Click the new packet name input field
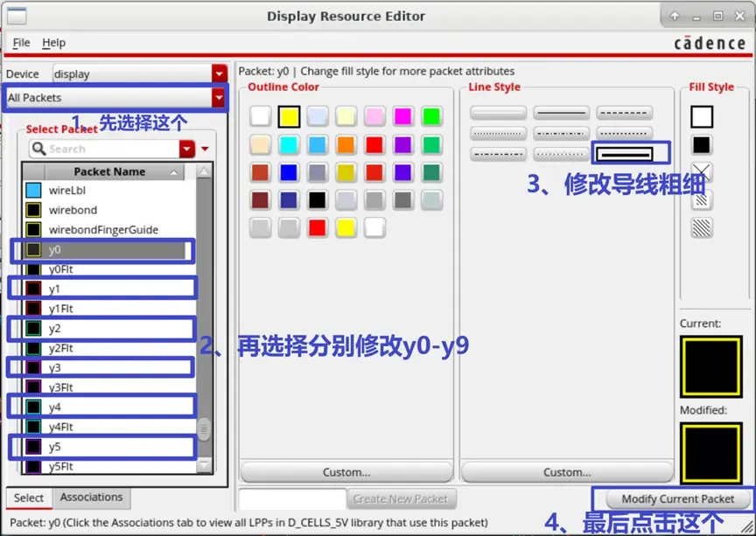The image size is (756, 536). click(x=292, y=499)
